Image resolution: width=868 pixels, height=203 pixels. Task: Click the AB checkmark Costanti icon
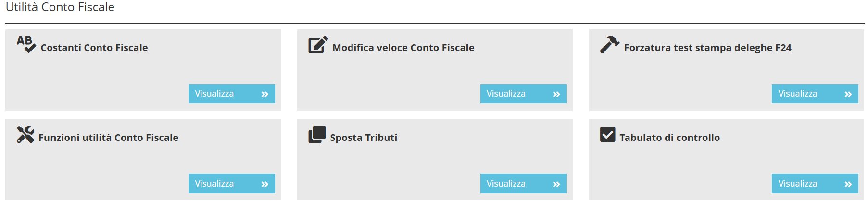[26, 44]
